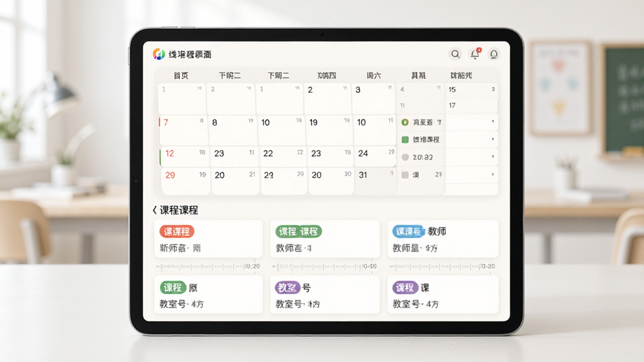This screenshot has width=644, height=362.
Task: Click the blue tag beside 教师
Action: [408, 231]
